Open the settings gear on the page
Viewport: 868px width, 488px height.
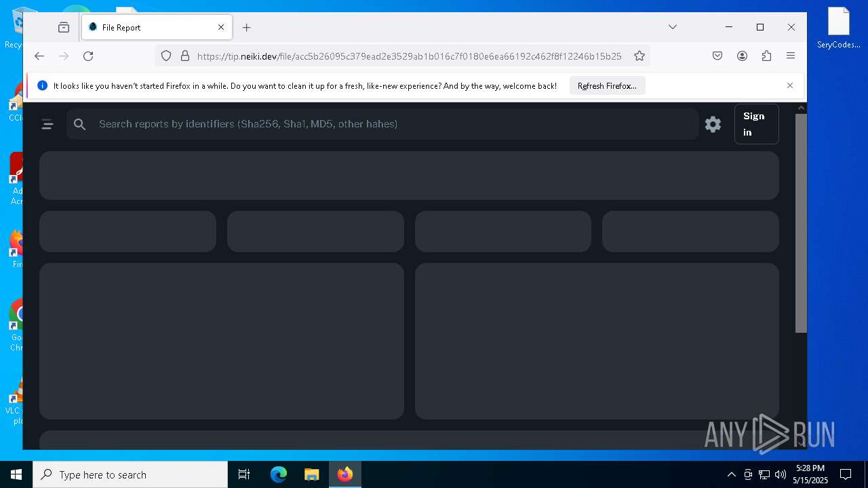coord(713,124)
